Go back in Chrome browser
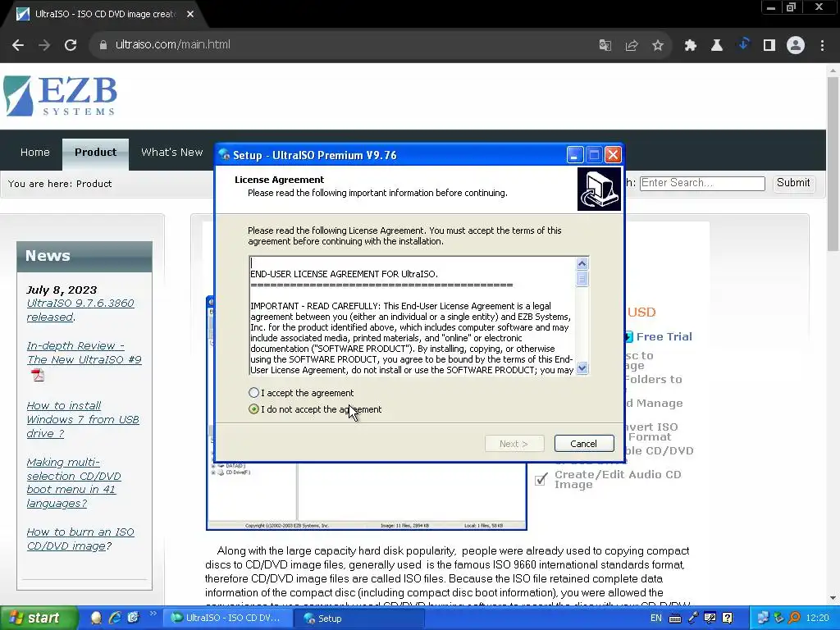The image size is (840, 630). click(x=18, y=45)
